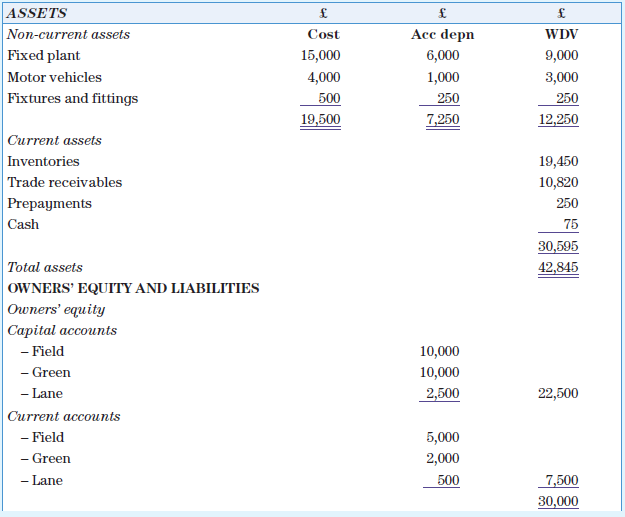Image resolution: width=625 pixels, height=517 pixels.
Task: Click Fixtures and fittings cost 500
Action: coord(329,98)
